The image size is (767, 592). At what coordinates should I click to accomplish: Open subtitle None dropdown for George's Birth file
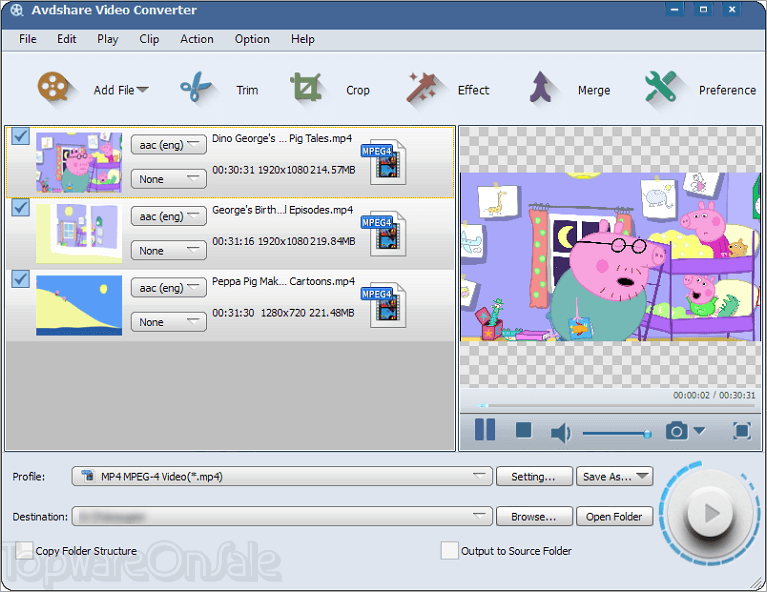[168, 250]
